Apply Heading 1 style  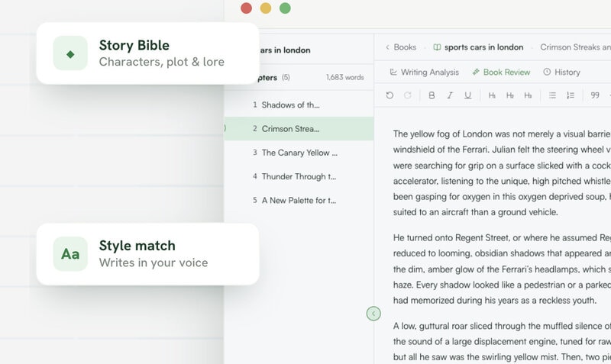click(x=492, y=95)
